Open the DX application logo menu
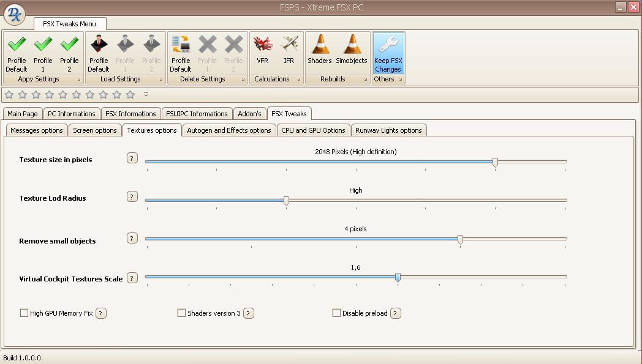The image size is (642, 364). (14, 14)
